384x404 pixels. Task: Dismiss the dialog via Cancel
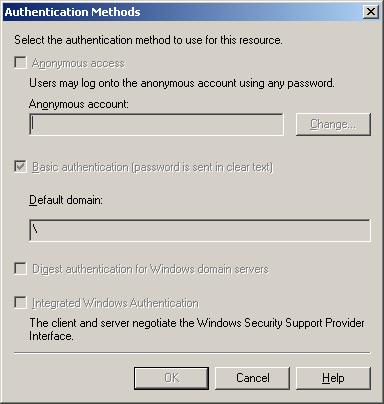click(252, 378)
